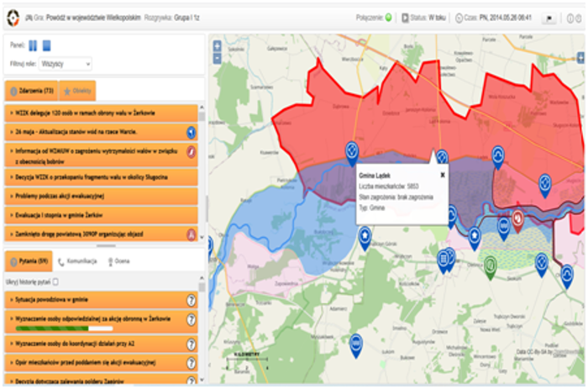Screen dimensions: 588x389
Task: Switch to the Obiekty tab
Action: pos(77,91)
